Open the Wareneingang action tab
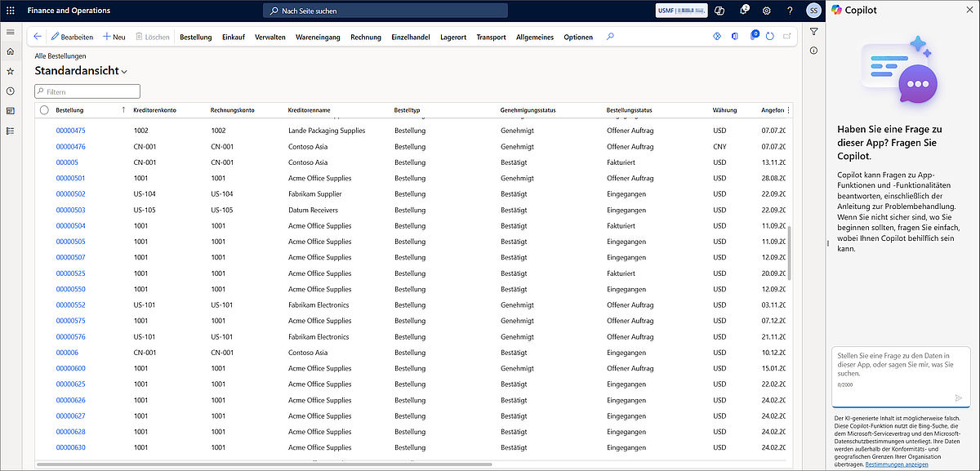Image resolution: width=980 pixels, height=471 pixels. click(318, 37)
